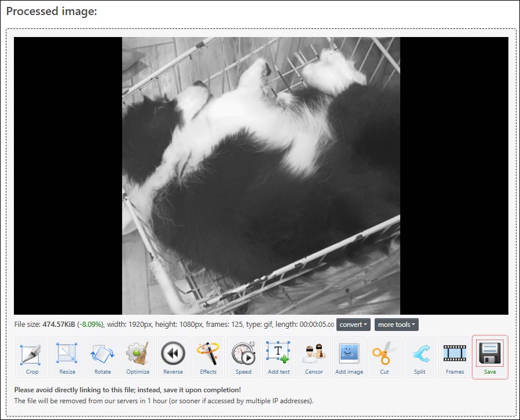Open the Add image overlay tool
The height and width of the screenshot is (420, 520).
(349, 357)
